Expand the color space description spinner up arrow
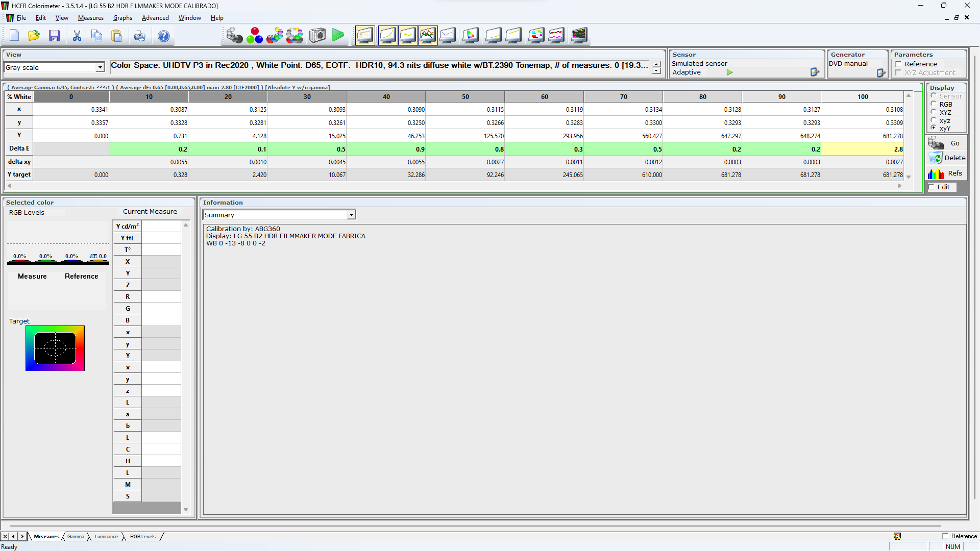 tap(656, 63)
